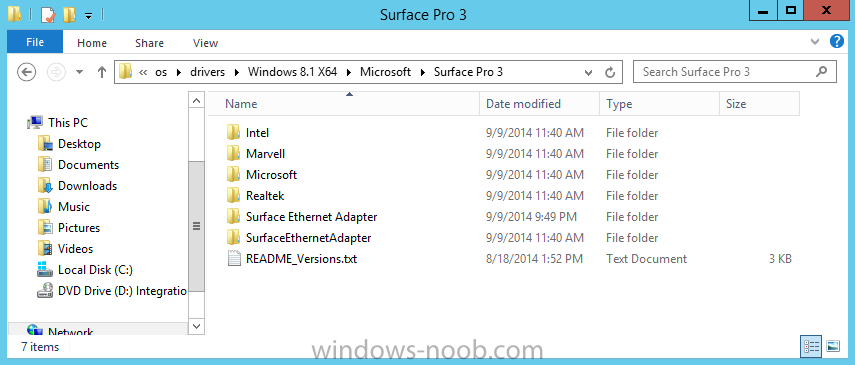Expand arrow after 'Windows 8.1 X64' breadcrumb
Screen dimensions: 855x365
coord(349,72)
